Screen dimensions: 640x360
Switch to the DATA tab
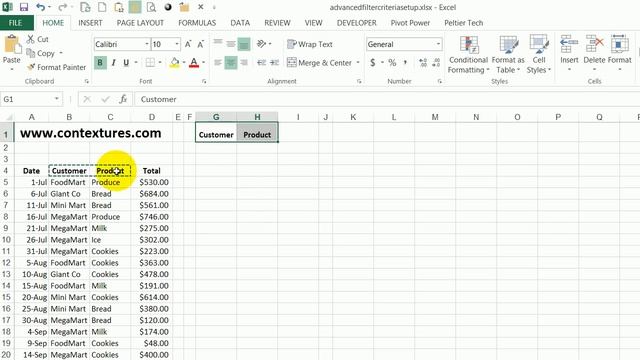coord(240,23)
